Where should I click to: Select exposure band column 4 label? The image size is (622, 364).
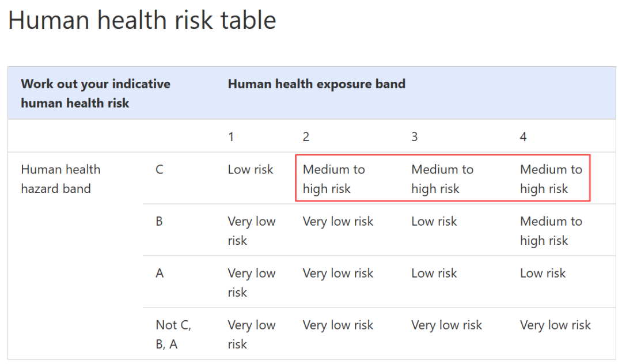tap(523, 137)
